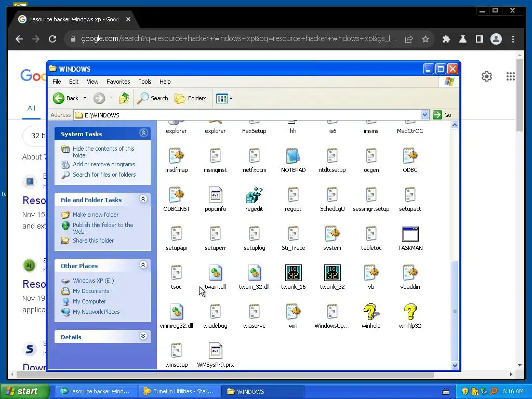The height and width of the screenshot is (399, 532).
Task: Click Share this folder link
Action: point(94,241)
